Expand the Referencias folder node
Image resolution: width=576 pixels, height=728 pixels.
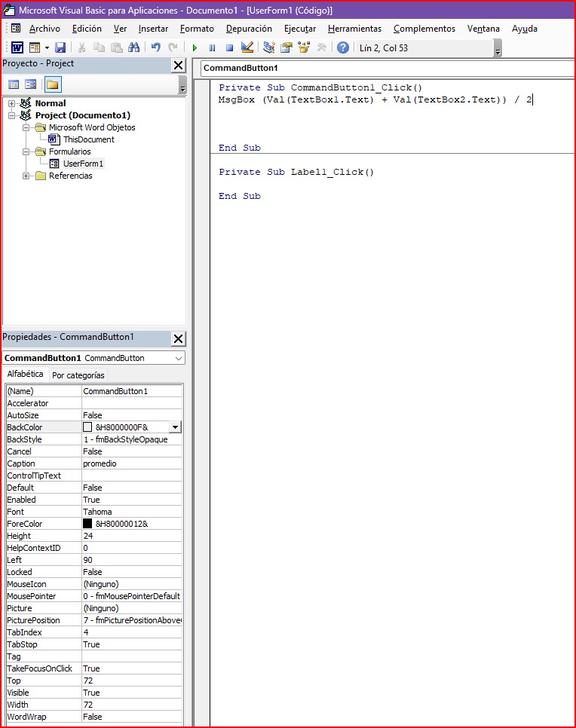click(x=26, y=176)
